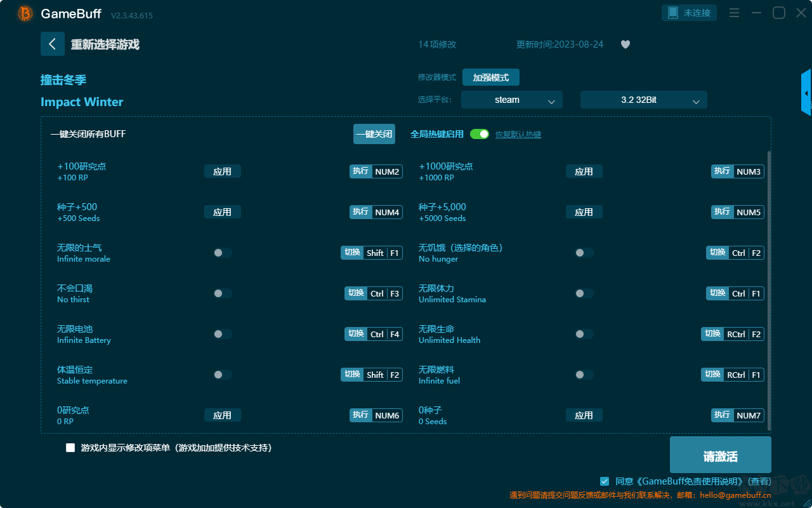Select 加强模式 trainer mode
Screen dimensions: 812x508
[x=491, y=77]
